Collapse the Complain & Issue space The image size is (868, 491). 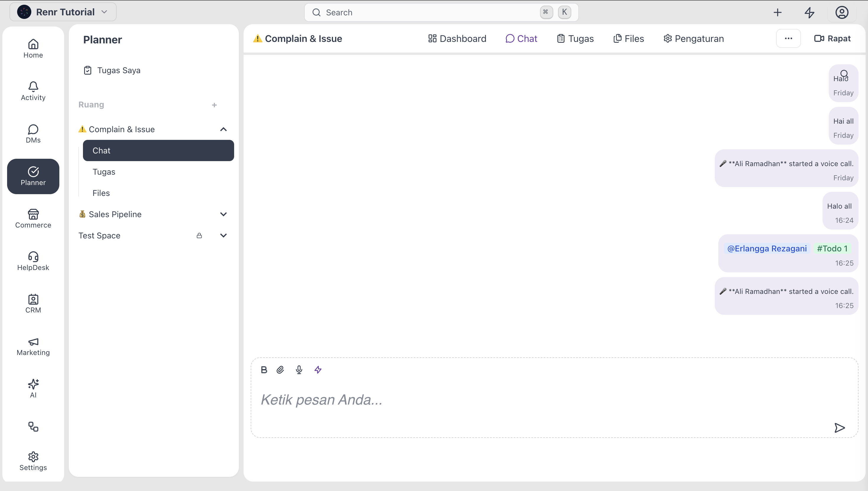[x=223, y=130]
